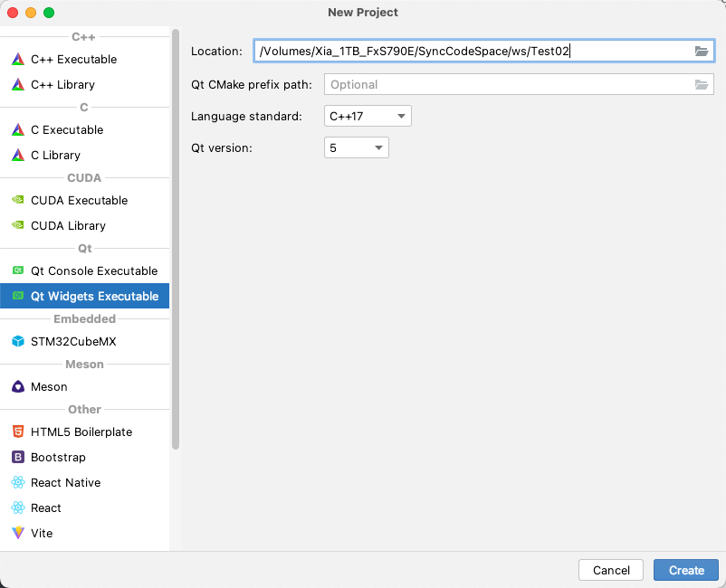Select Bootstrap project type
This screenshot has height=588, width=726.
(85, 457)
